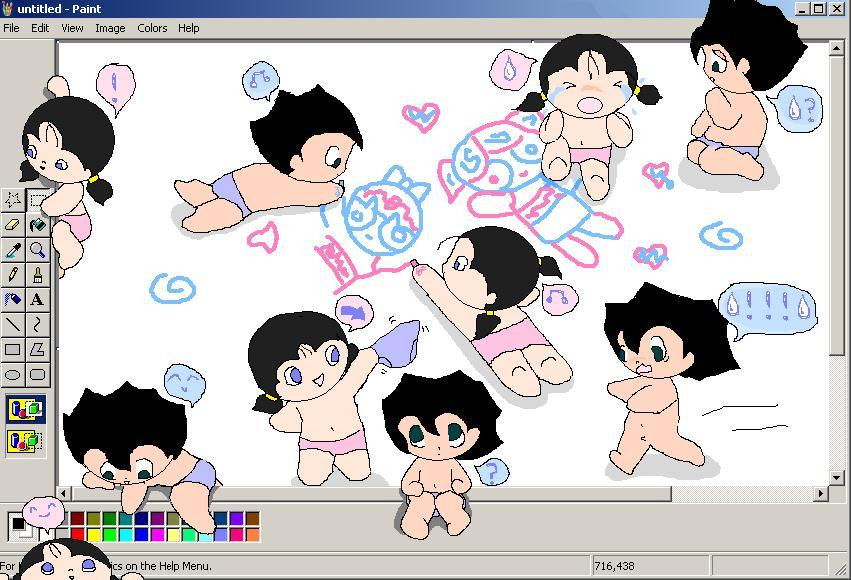Choose the rectangular Select tool
Viewport: 851px width, 580px height.
pos(37,200)
